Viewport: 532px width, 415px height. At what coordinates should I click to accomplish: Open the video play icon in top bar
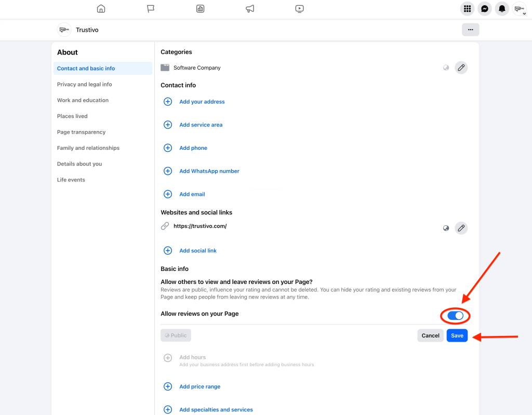(299, 9)
